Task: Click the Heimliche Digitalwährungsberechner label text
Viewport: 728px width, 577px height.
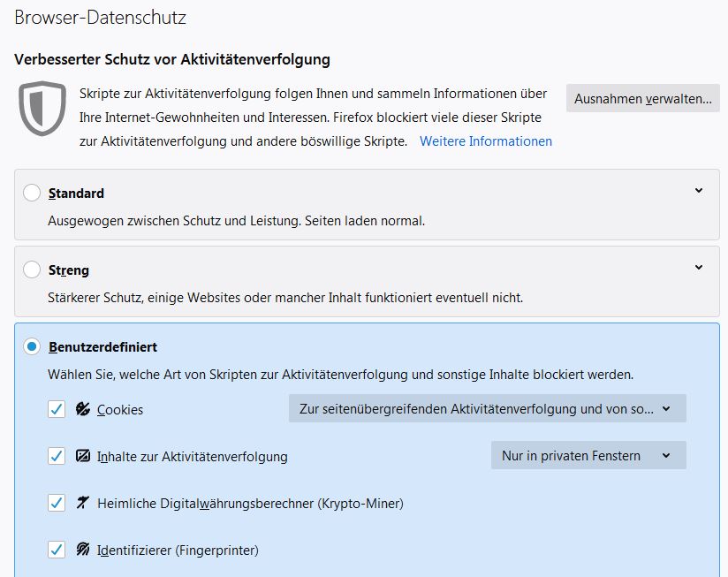Action: [x=250, y=504]
